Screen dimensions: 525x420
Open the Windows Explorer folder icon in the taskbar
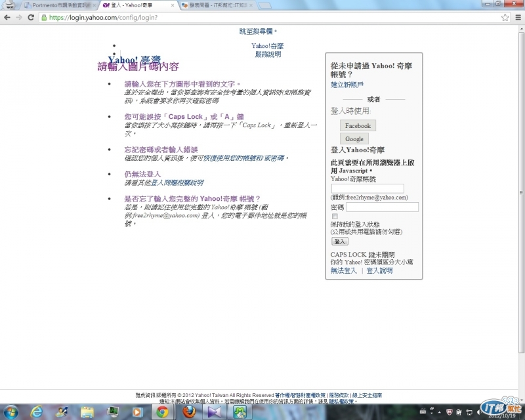point(87,412)
